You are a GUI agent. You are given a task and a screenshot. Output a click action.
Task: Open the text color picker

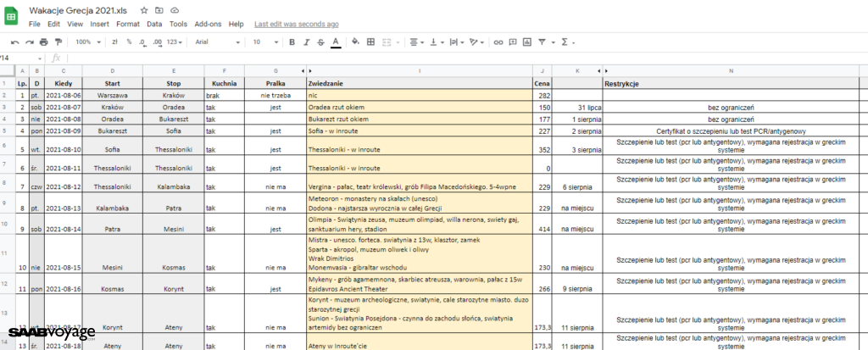336,42
